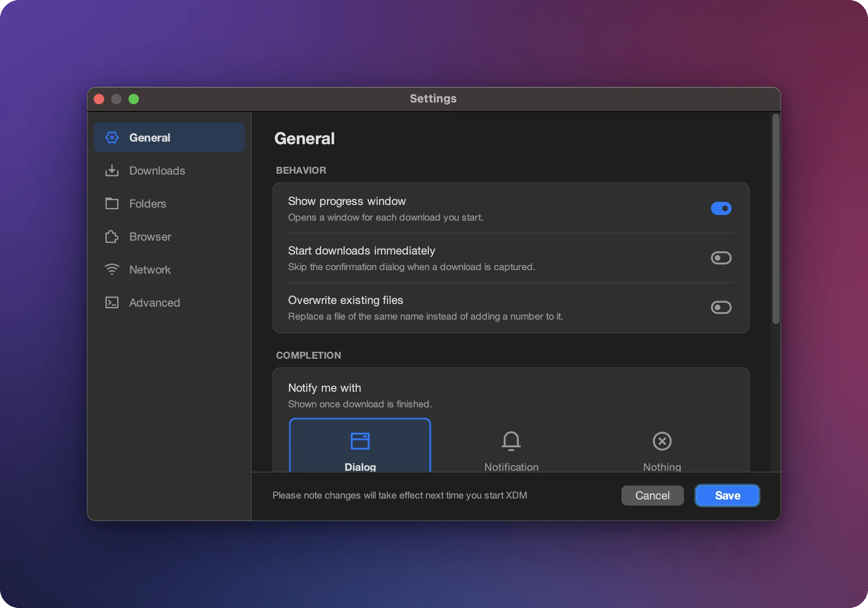Choose Dialog as completion notification

click(360, 445)
